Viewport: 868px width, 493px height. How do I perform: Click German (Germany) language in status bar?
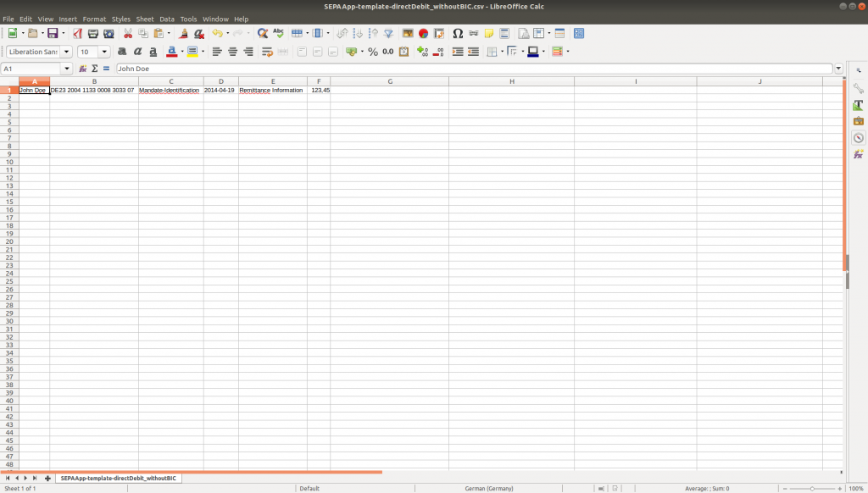[x=489, y=489]
